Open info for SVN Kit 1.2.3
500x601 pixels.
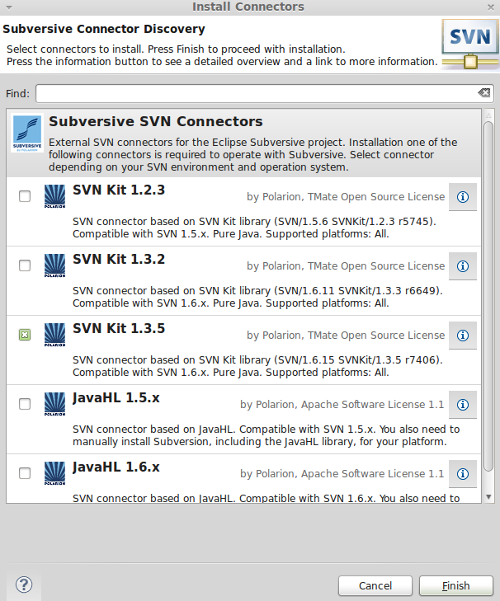point(463,197)
